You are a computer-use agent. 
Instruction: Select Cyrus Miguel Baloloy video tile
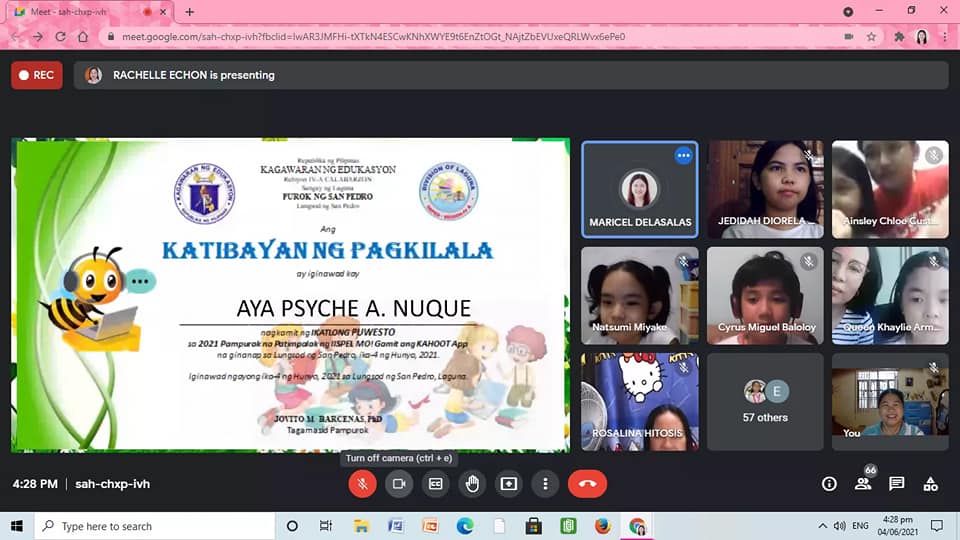765,295
